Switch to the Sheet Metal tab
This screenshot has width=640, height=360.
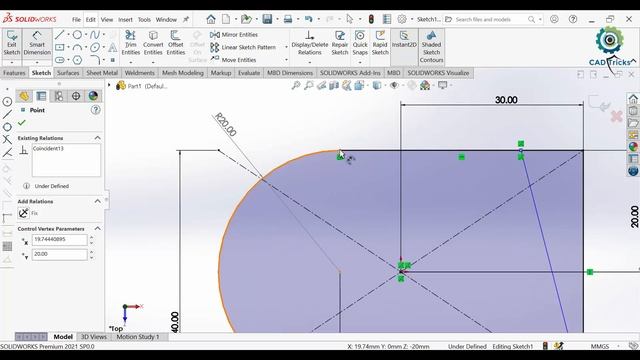(x=102, y=73)
